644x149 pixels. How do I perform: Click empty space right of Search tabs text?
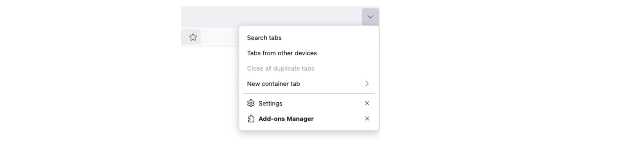328,38
